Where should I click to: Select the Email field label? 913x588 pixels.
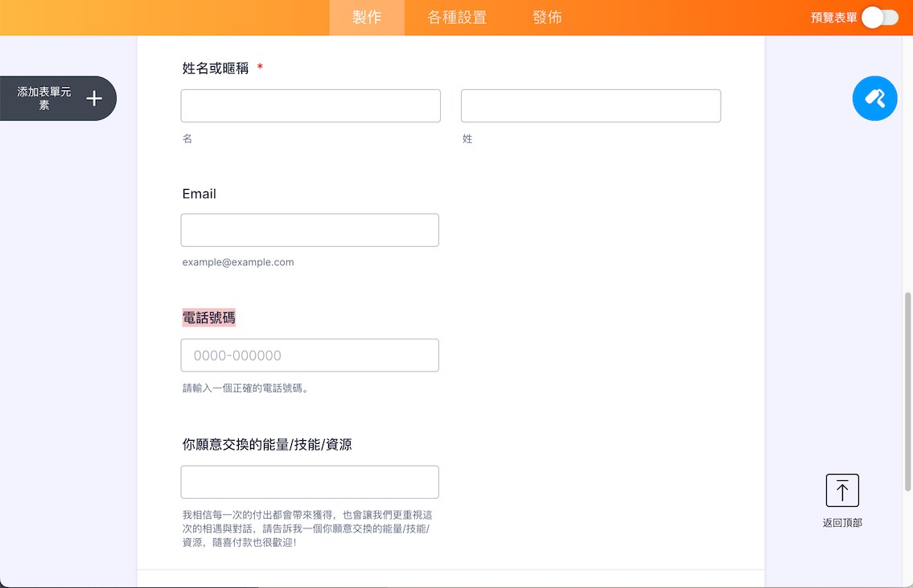pyautogui.click(x=199, y=194)
